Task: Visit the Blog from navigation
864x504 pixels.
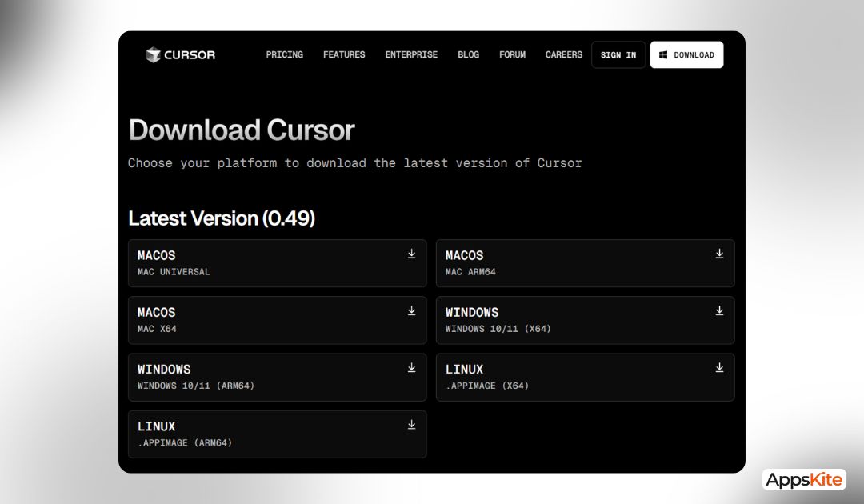Action: click(x=468, y=54)
